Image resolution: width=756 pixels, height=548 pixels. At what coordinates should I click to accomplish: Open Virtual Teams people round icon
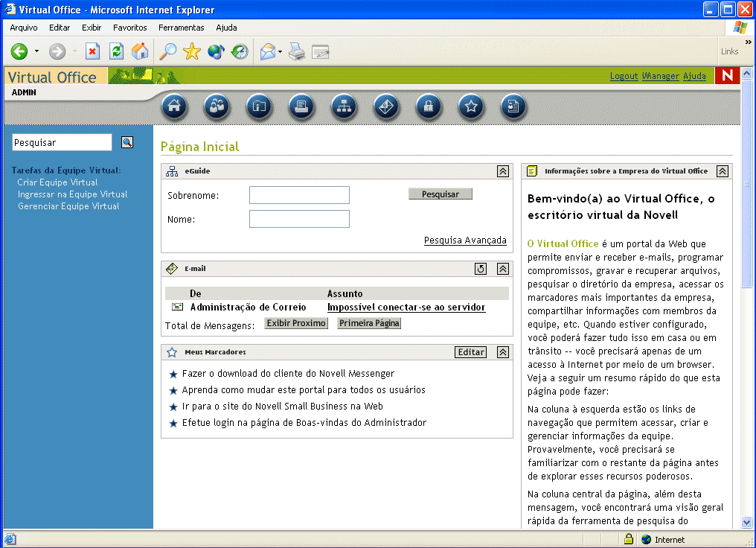217,106
